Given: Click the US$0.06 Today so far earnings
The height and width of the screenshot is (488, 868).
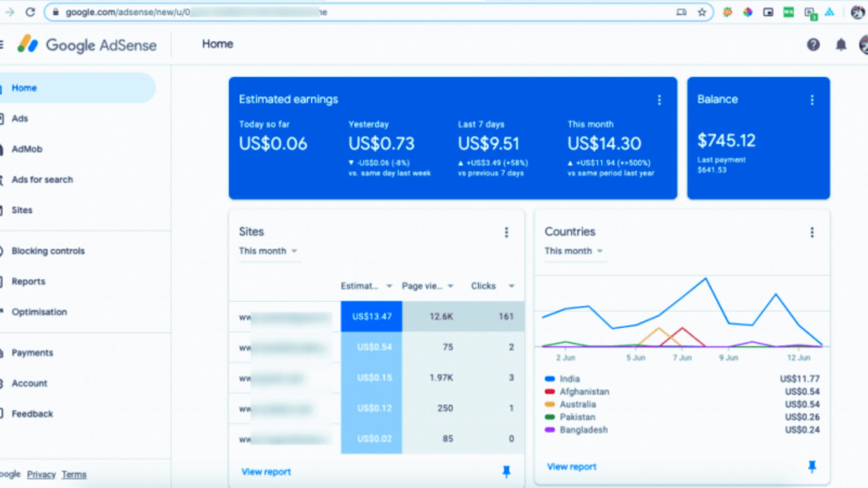Looking at the screenshot, I should click(273, 144).
